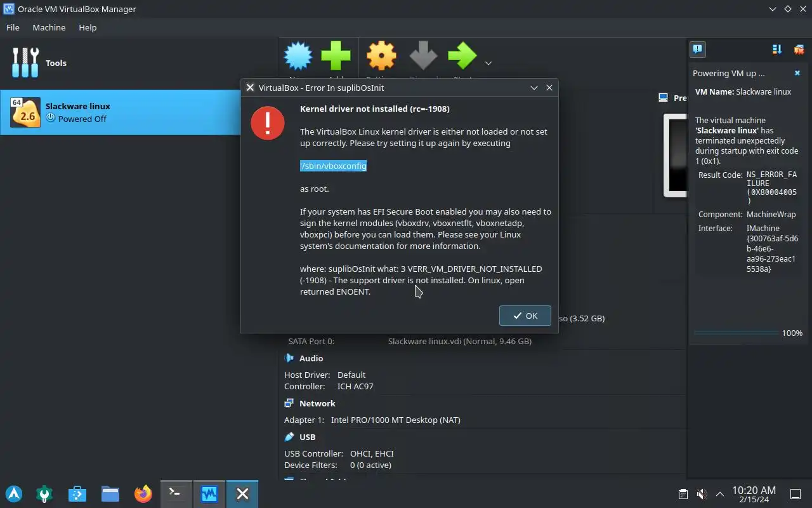
Task: Dismiss the Powering VM up notification
Action: 797,74
